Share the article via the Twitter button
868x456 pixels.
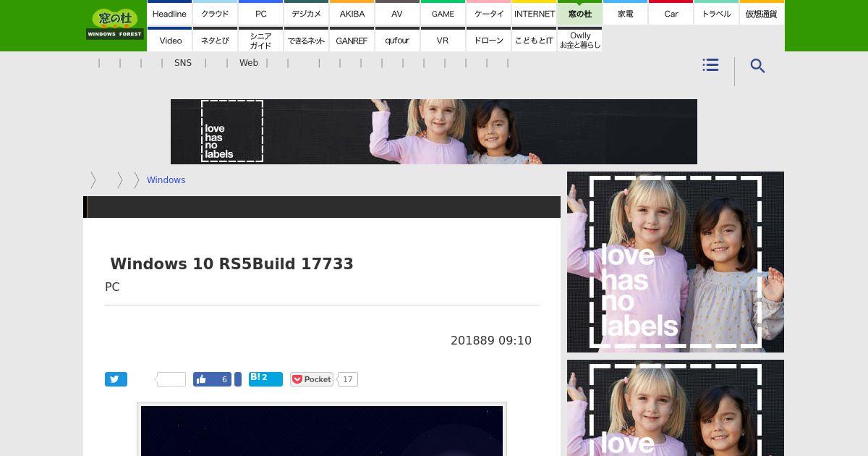[x=116, y=379]
